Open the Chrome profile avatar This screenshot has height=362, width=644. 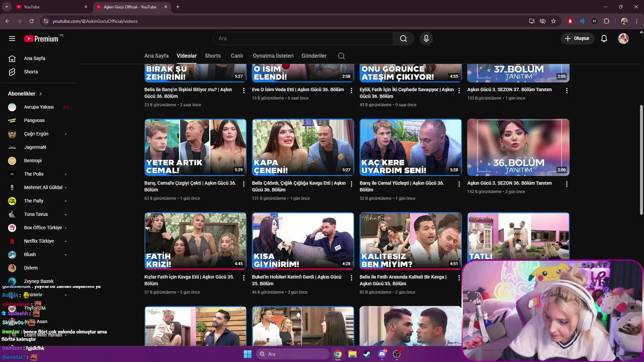click(x=624, y=21)
